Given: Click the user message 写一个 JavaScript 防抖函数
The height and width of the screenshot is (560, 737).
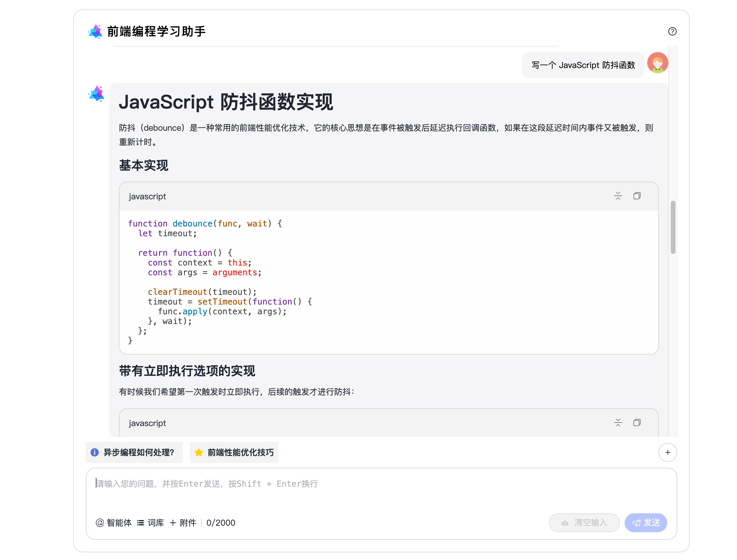Looking at the screenshot, I should (x=583, y=65).
